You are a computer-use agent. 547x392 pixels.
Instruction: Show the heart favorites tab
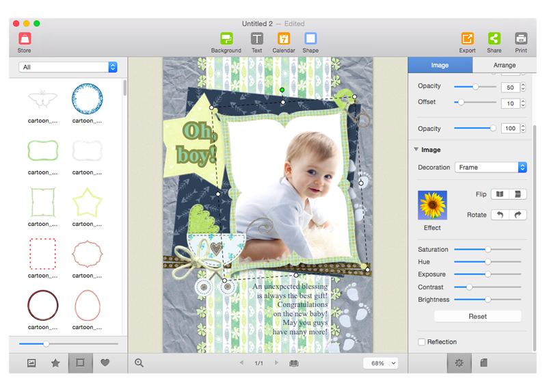(x=105, y=363)
